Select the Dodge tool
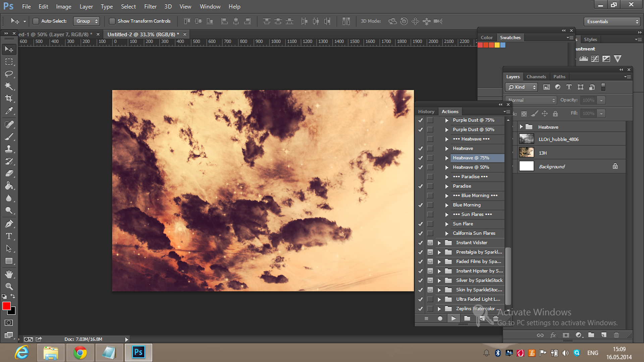The width and height of the screenshot is (644, 362). click(x=9, y=210)
